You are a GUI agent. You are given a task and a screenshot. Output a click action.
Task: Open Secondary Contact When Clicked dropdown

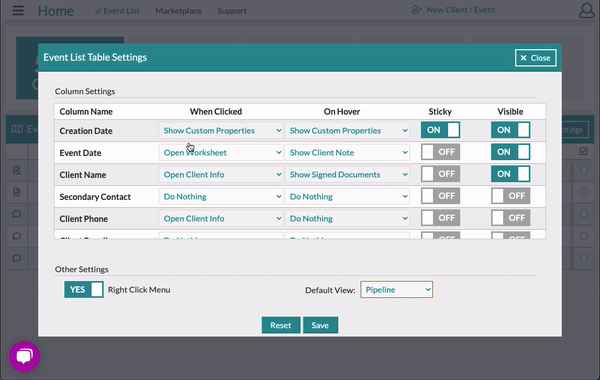pyautogui.click(x=221, y=196)
